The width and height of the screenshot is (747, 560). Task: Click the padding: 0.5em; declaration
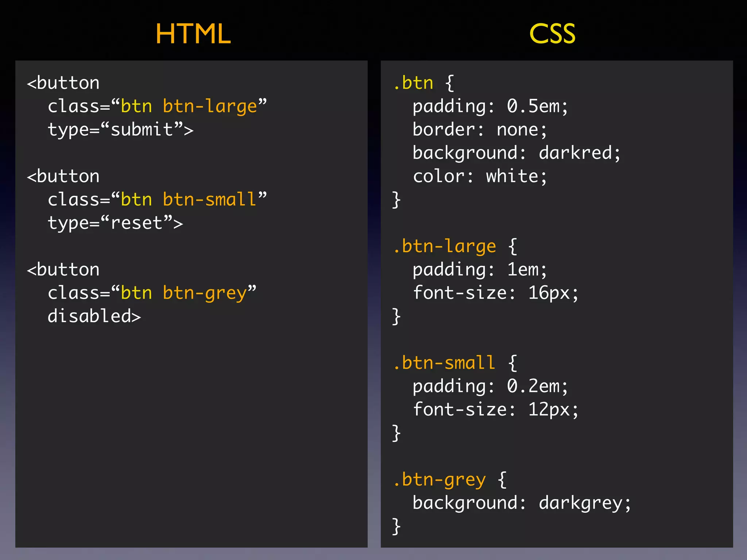pos(490,106)
